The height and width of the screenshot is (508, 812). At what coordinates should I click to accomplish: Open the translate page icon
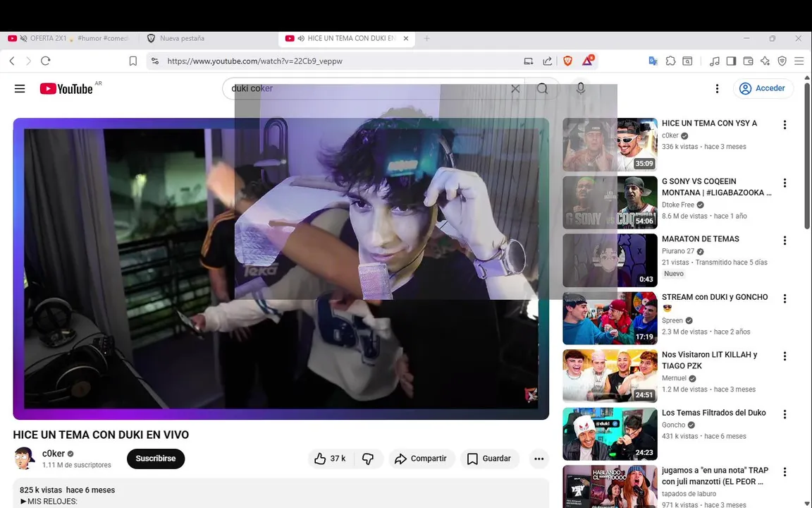click(653, 61)
